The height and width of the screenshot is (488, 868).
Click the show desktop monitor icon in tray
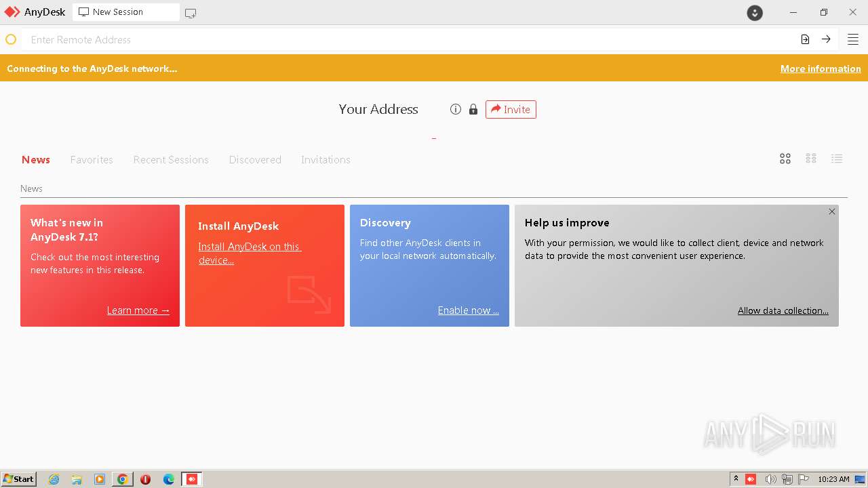click(x=860, y=479)
